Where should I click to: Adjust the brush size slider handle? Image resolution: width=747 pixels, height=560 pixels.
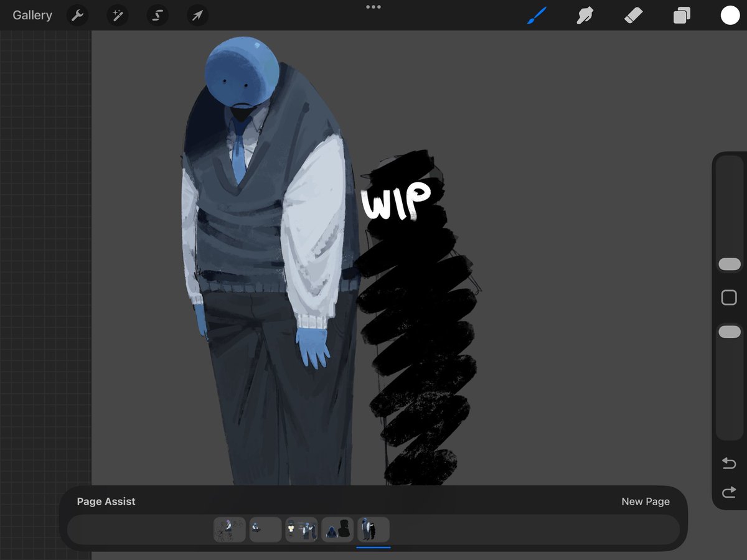(730, 264)
